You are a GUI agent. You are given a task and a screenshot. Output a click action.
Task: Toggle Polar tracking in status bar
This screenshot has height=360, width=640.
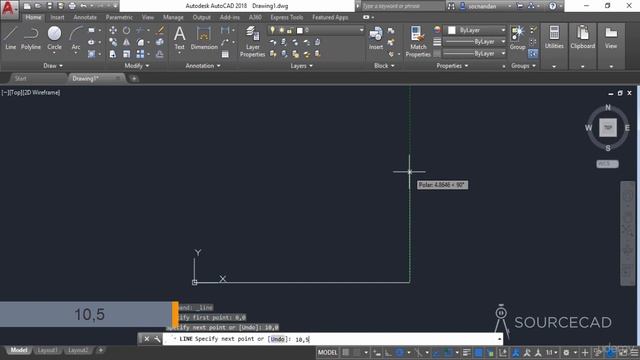coord(400,352)
